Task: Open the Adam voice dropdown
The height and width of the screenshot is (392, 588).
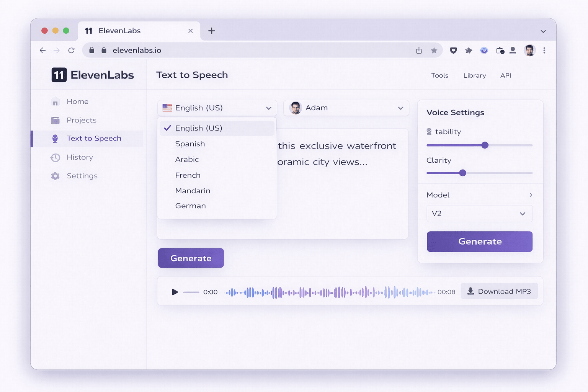Action: pyautogui.click(x=346, y=108)
